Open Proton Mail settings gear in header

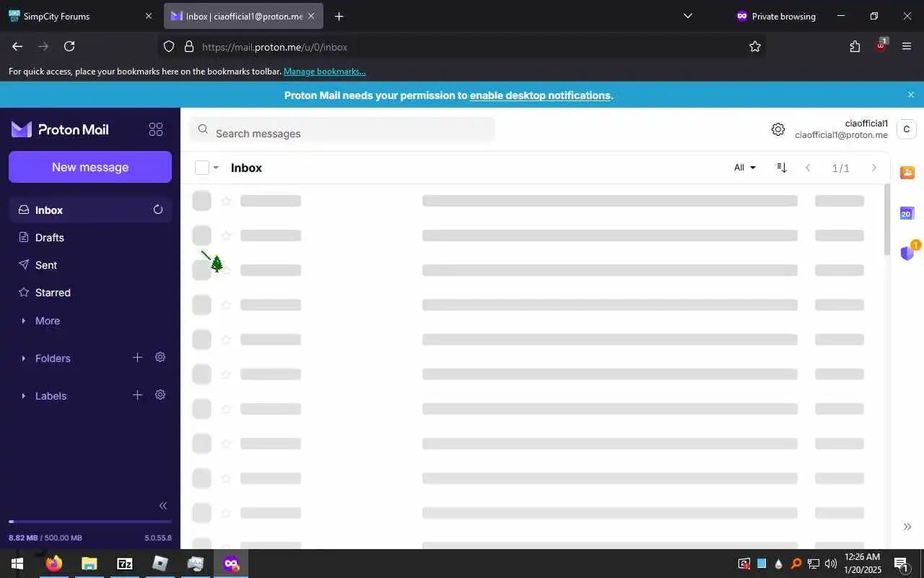777,129
